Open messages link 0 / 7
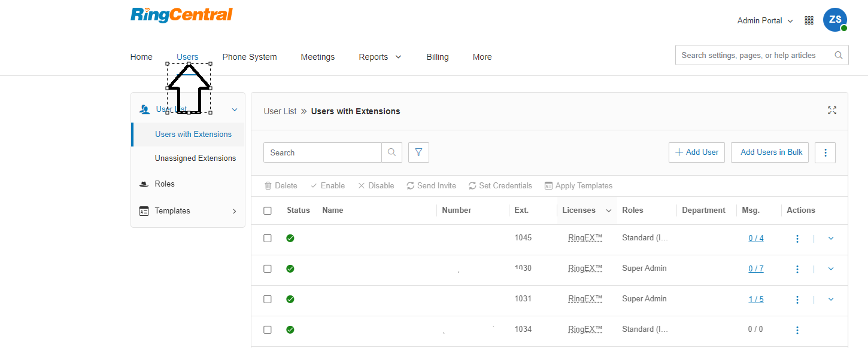The image size is (868, 348). [x=755, y=269]
